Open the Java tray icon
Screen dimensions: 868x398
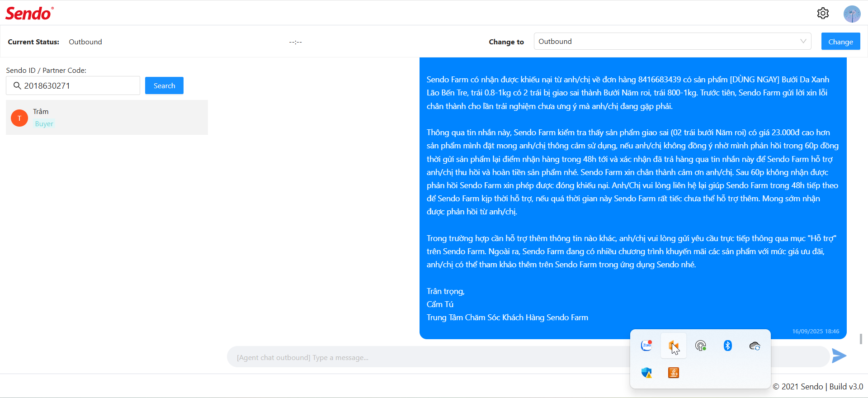(x=674, y=373)
